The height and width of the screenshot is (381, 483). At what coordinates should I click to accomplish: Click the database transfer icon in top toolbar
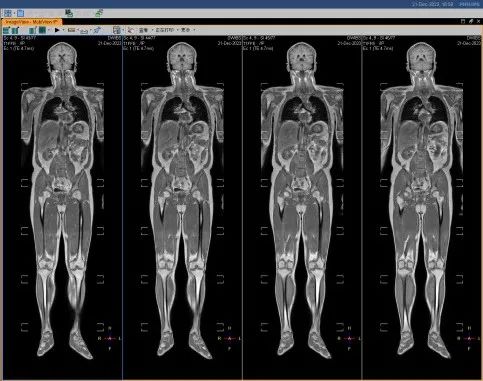click(69, 13)
